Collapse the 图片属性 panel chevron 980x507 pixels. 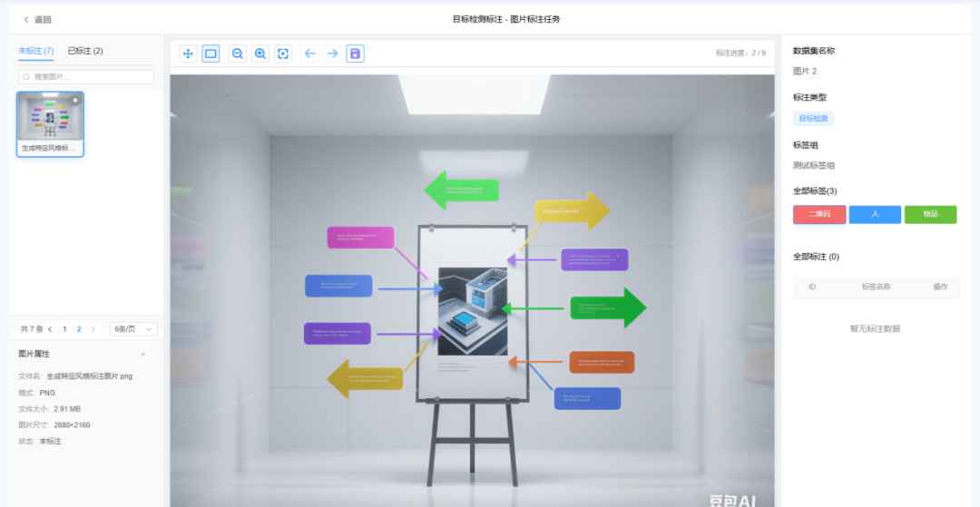(x=143, y=354)
